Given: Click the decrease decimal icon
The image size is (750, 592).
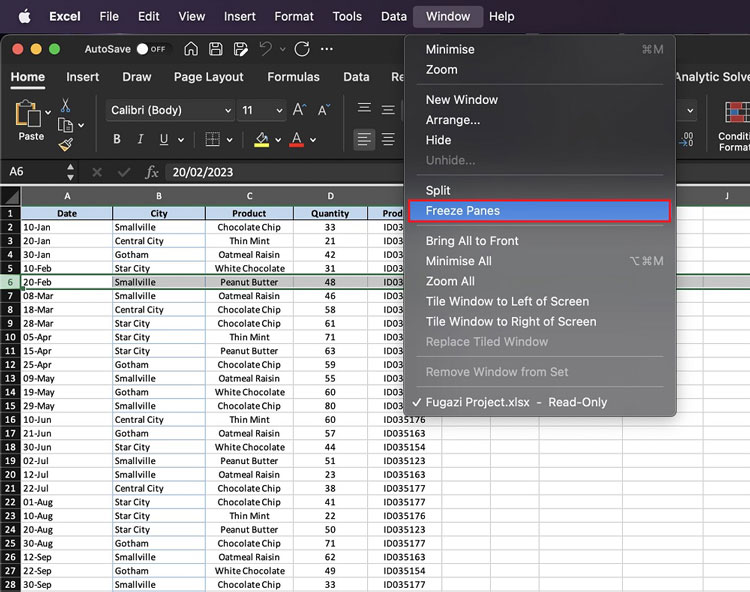Looking at the screenshot, I should click(x=686, y=139).
